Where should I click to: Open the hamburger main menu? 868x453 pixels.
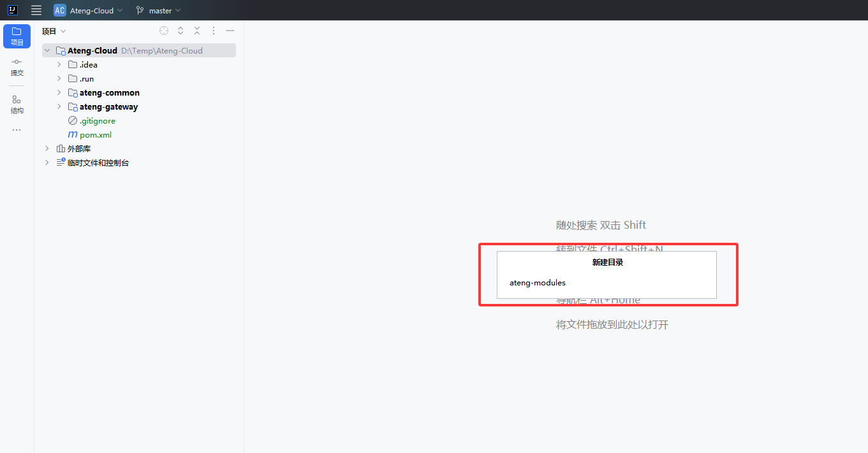36,10
